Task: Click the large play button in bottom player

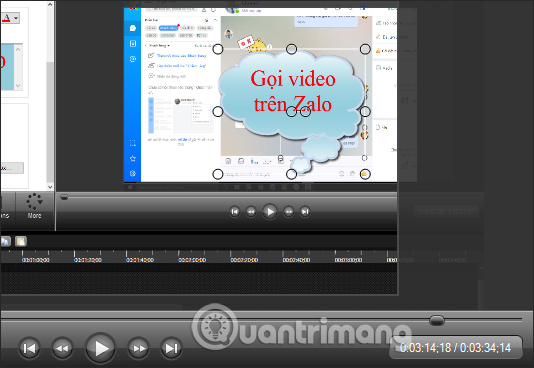Action: pos(100,348)
